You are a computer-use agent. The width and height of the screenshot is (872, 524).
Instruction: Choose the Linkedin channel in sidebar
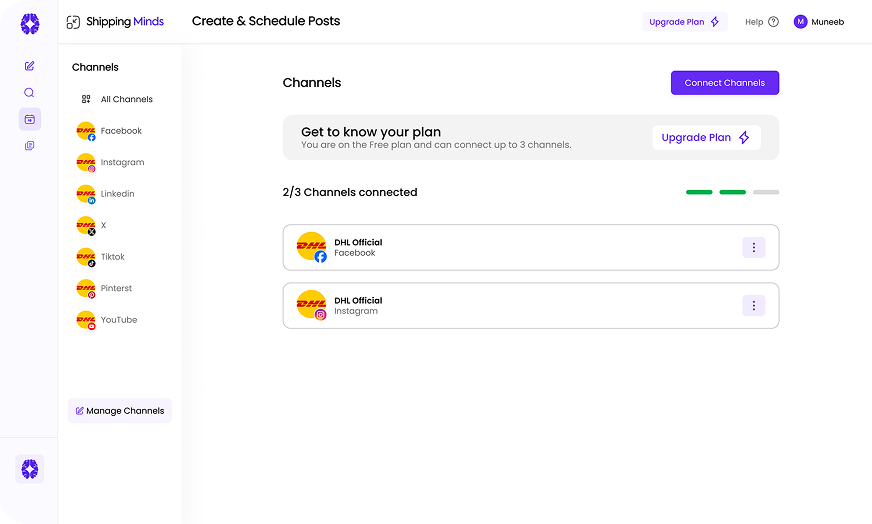coord(117,194)
